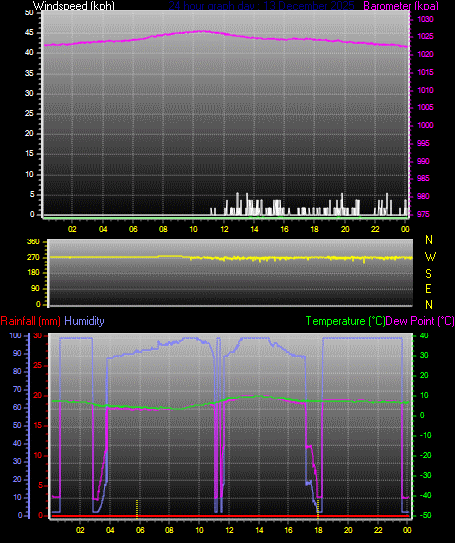
Task: Click barometer axis value 1030
Action: [425, 19]
